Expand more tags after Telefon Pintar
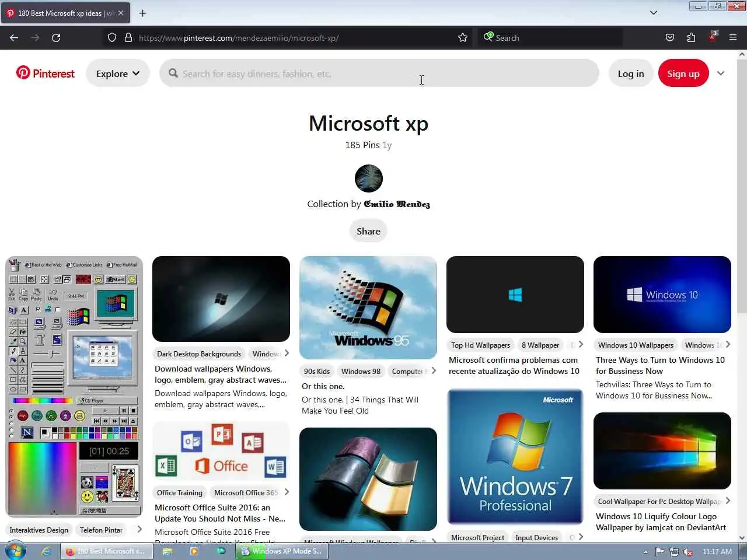 pyautogui.click(x=139, y=529)
